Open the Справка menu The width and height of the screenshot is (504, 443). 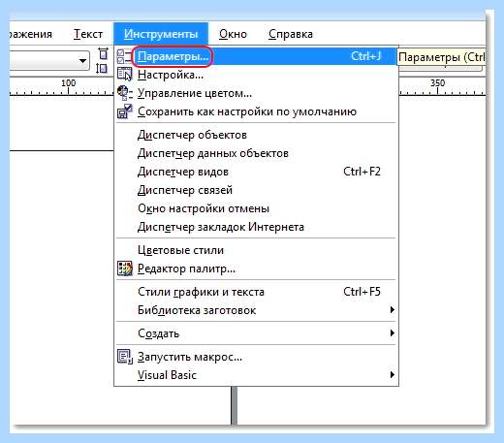click(x=291, y=34)
